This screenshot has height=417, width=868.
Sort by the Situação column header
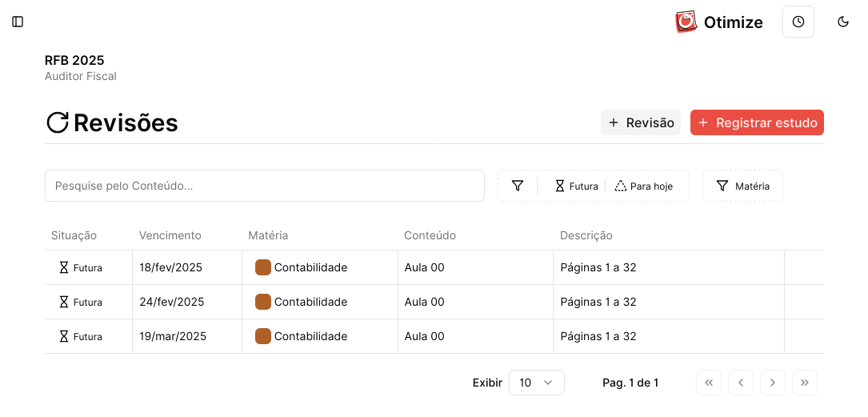coord(74,235)
